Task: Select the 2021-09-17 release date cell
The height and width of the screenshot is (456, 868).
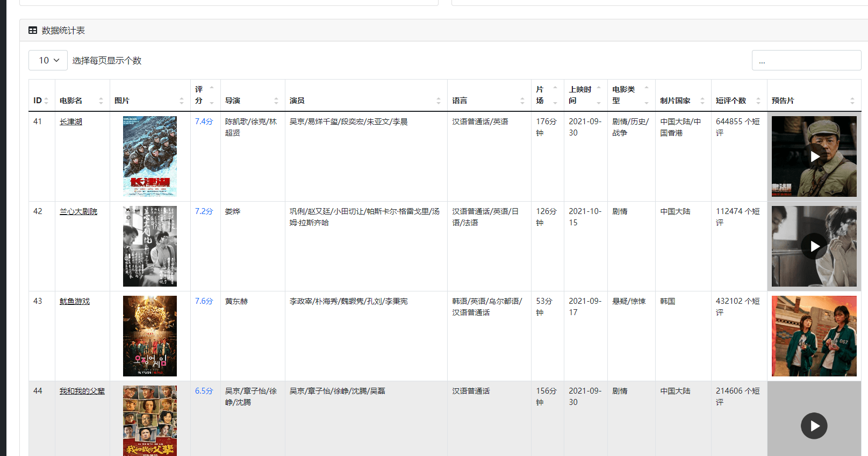Action: pyautogui.click(x=586, y=336)
